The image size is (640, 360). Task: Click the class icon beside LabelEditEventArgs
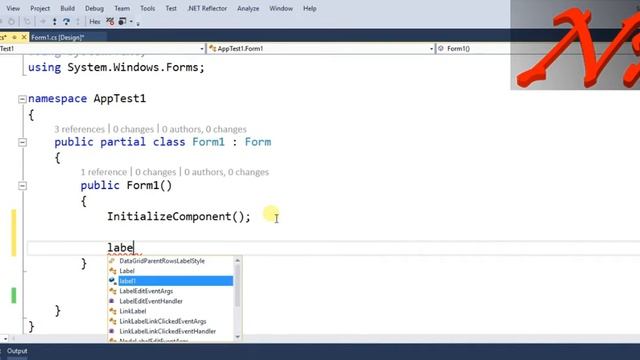(x=113, y=291)
